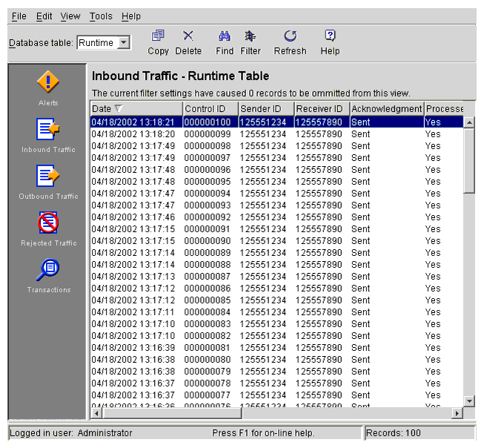
Task: Click the Copy toolbar icon
Action: tap(158, 36)
